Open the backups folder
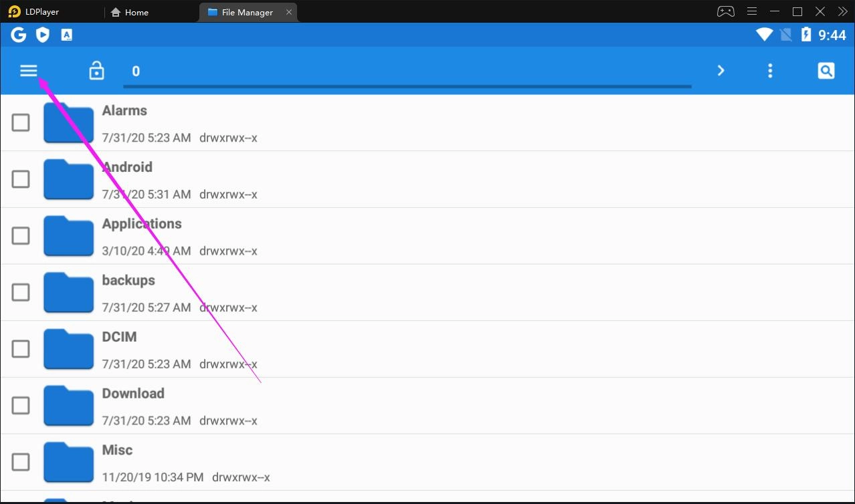The height and width of the screenshot is (504, 855). [x=128, y=280]
